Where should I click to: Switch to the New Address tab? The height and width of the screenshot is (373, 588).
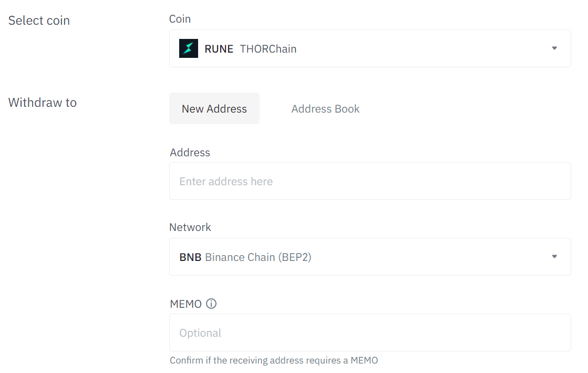pos(214,109)
